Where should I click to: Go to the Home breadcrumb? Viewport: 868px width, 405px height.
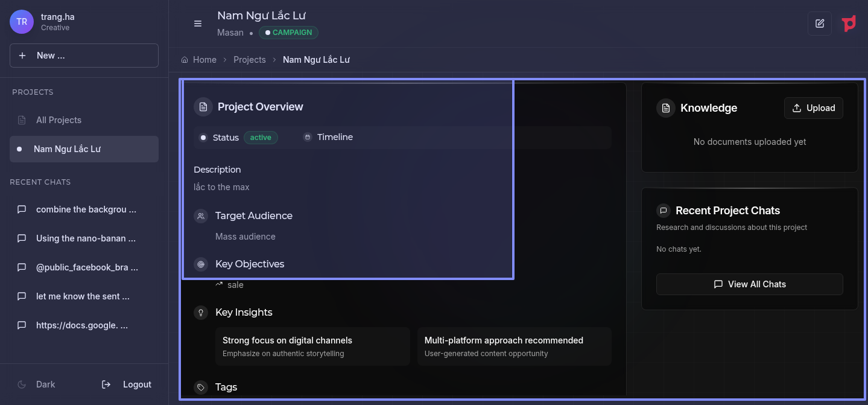tap(199, 60)
